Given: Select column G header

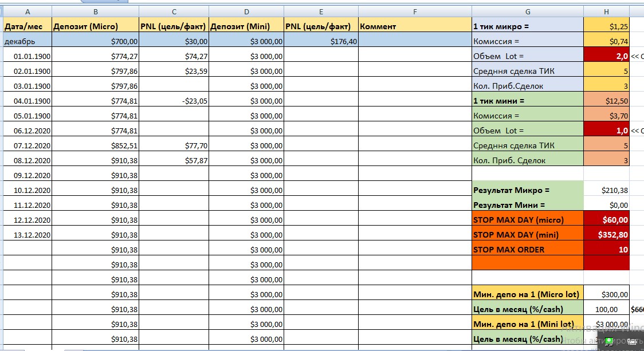Looking at the screenshot, I should click(x=528, y=11).
